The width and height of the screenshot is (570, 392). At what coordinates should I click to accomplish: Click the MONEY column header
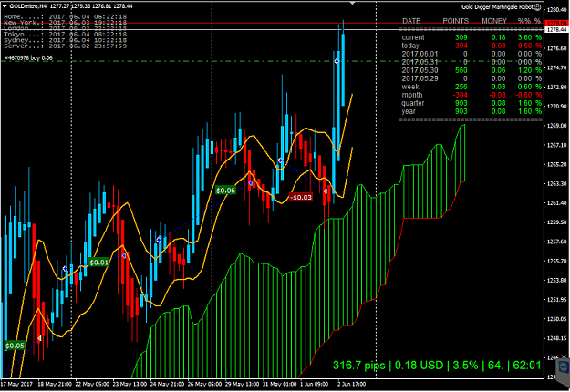coord(494,21)
